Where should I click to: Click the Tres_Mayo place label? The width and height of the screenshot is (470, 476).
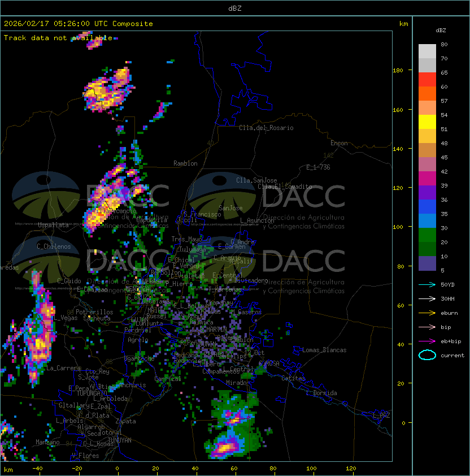186,239
